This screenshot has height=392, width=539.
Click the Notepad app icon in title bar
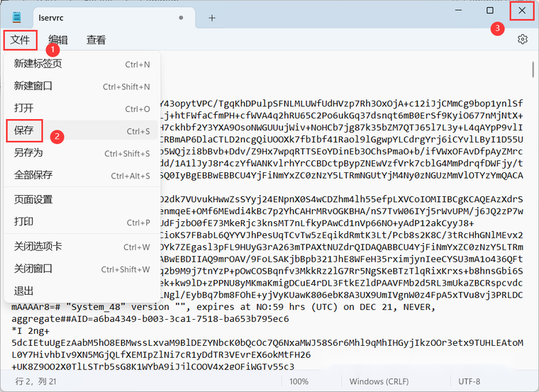tap(16, 17)
